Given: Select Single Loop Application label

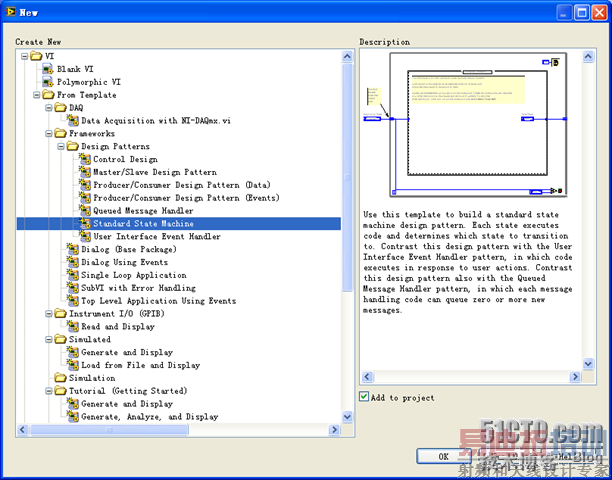Looking at the screenshot, I should click(x=133, y=275).
